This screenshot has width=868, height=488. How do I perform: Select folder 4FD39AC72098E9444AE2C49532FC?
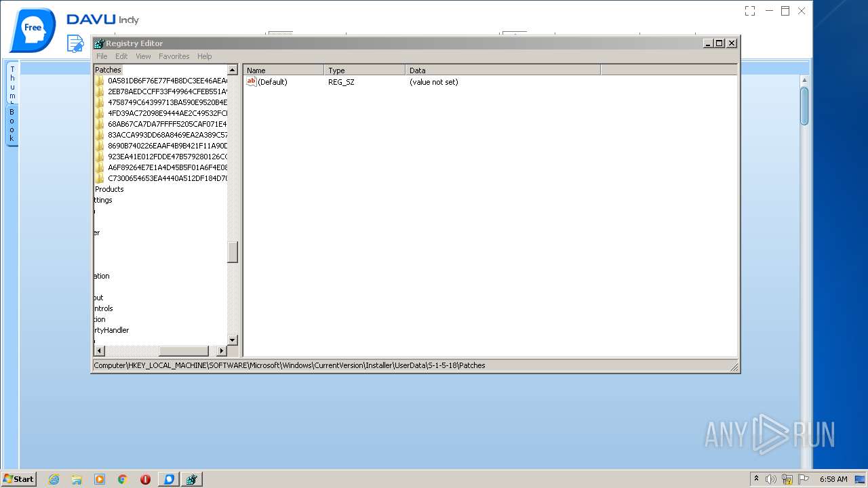click(167, 113)
